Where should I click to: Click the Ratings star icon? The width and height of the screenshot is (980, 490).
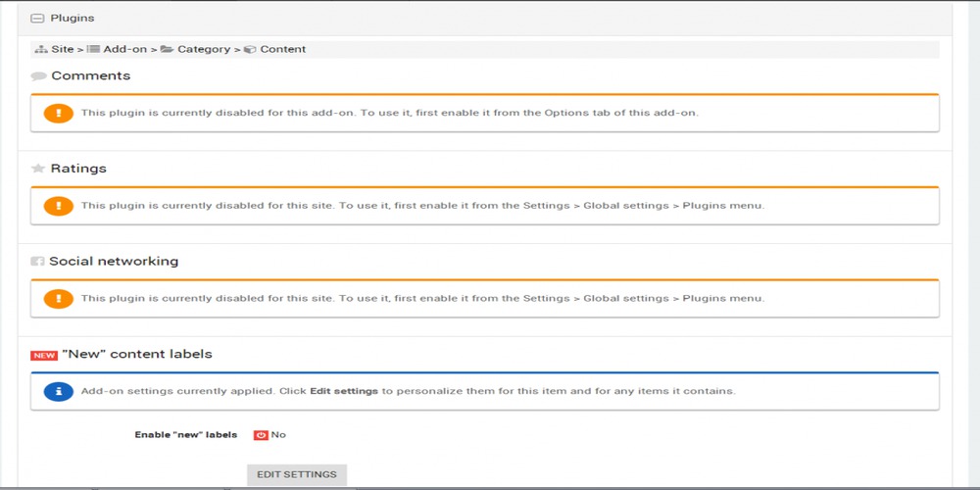coord(38,169)
